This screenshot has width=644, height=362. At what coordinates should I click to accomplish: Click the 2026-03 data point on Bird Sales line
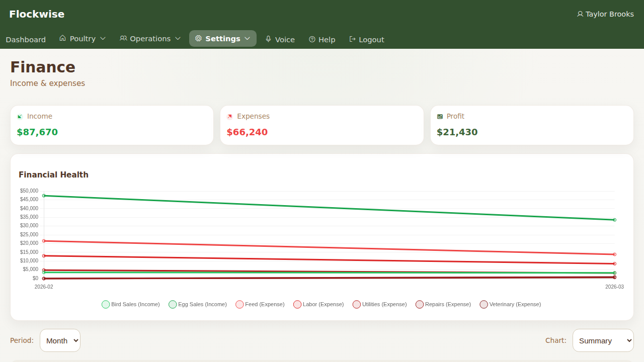[x=614, y=220]
